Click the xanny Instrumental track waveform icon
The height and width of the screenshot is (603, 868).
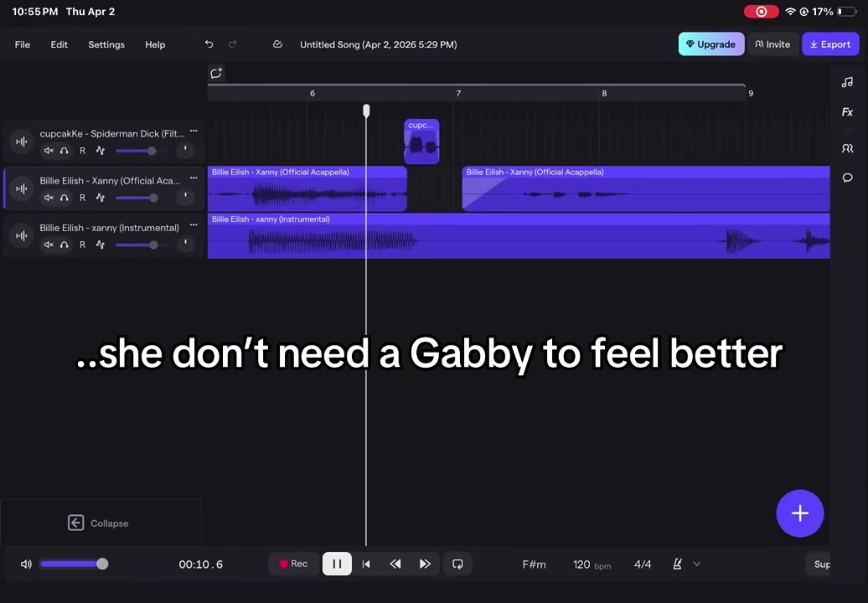(22, 235)
